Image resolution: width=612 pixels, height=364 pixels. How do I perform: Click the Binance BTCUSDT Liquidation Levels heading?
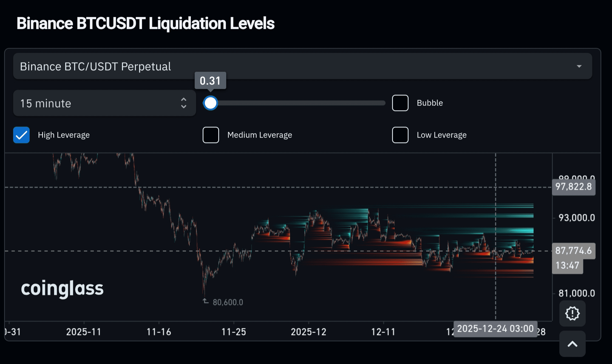pyautogui.click(x=145, y=23)
